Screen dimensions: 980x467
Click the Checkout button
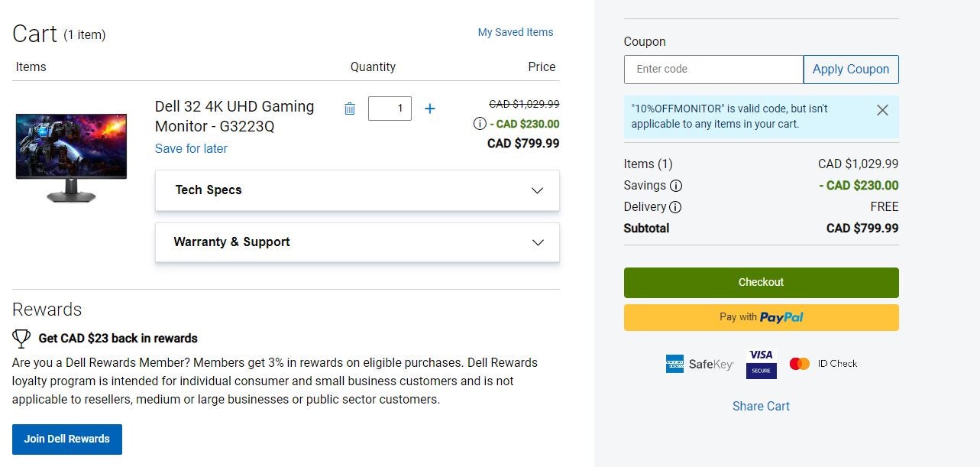(x=761, y=281)
